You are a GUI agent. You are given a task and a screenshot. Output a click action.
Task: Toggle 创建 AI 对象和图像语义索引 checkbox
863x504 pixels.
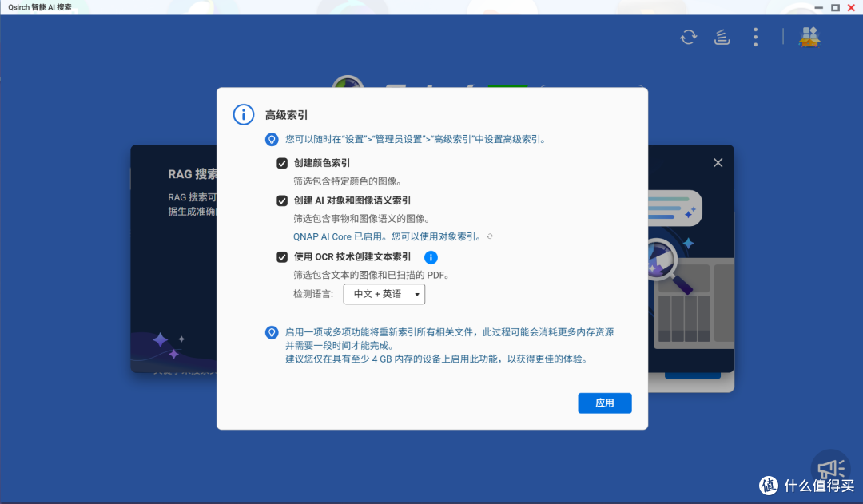coord(282,200)
